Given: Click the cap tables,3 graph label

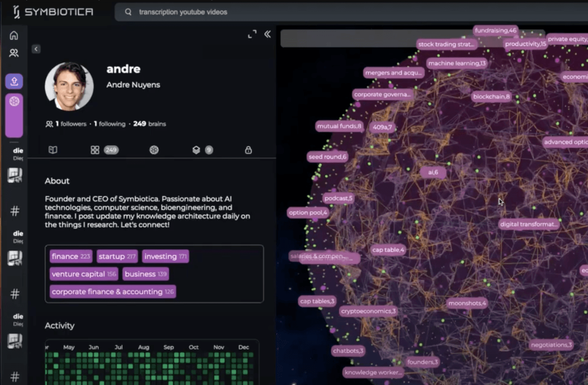Looking at the screenshot, I should (317, 301).
